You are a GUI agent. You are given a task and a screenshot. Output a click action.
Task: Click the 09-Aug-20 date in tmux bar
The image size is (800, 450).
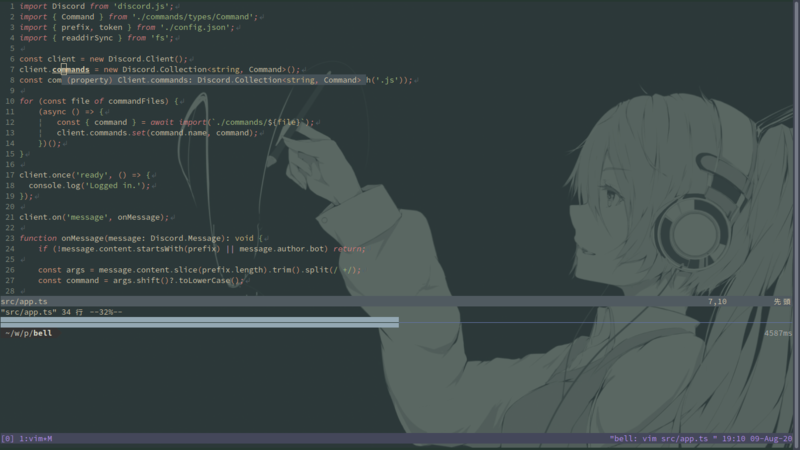click(771, 438)
